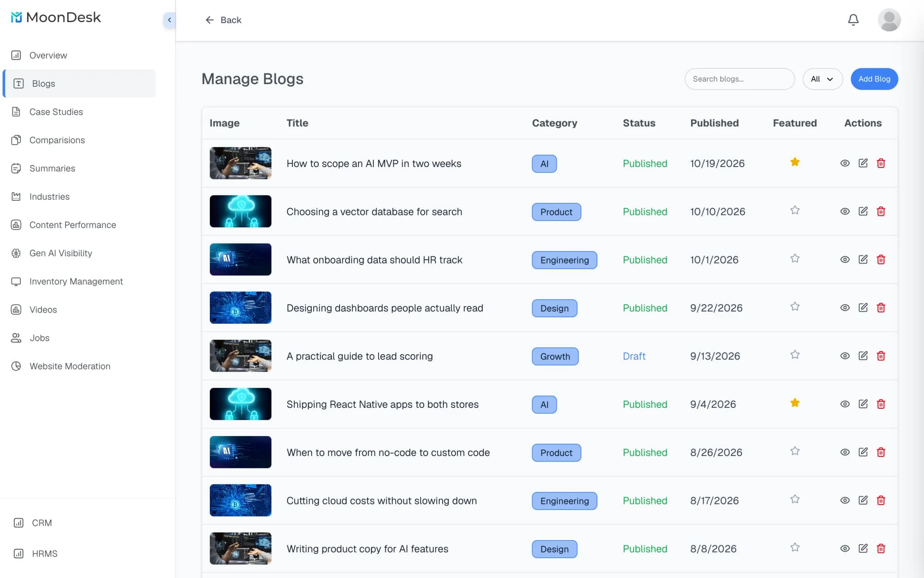The height and width of the screenshot is (578, 924).
Task: Open the user profile avatar
Action: click(x=889, y=20)
